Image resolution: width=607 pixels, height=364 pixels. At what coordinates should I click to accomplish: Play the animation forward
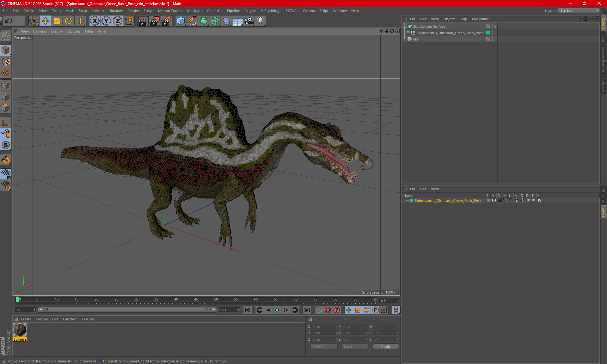click(277, 310)
